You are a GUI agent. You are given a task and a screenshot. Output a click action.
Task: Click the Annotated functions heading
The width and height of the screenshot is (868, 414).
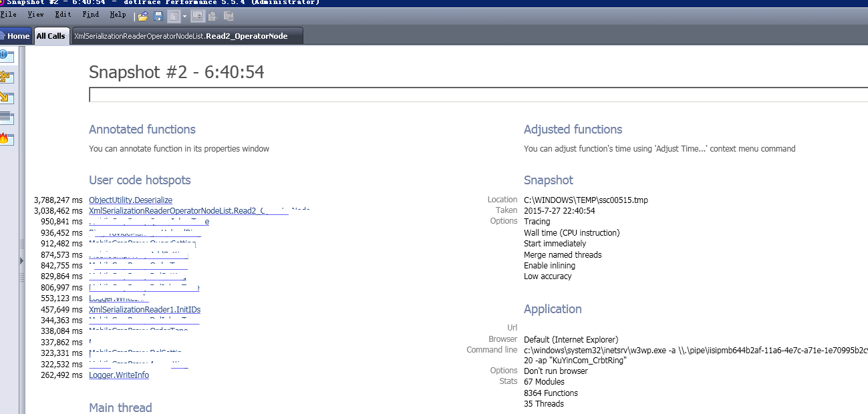click(x=142, y=130)
